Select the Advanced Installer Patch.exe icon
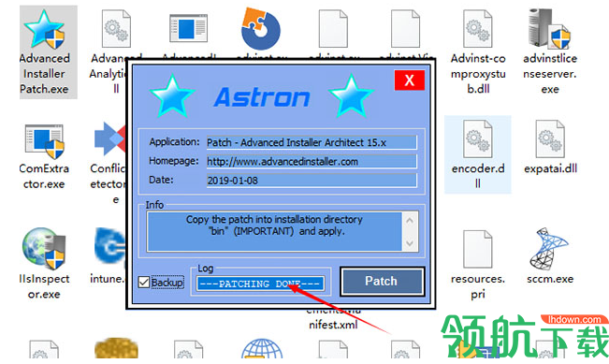 [44, 30]
